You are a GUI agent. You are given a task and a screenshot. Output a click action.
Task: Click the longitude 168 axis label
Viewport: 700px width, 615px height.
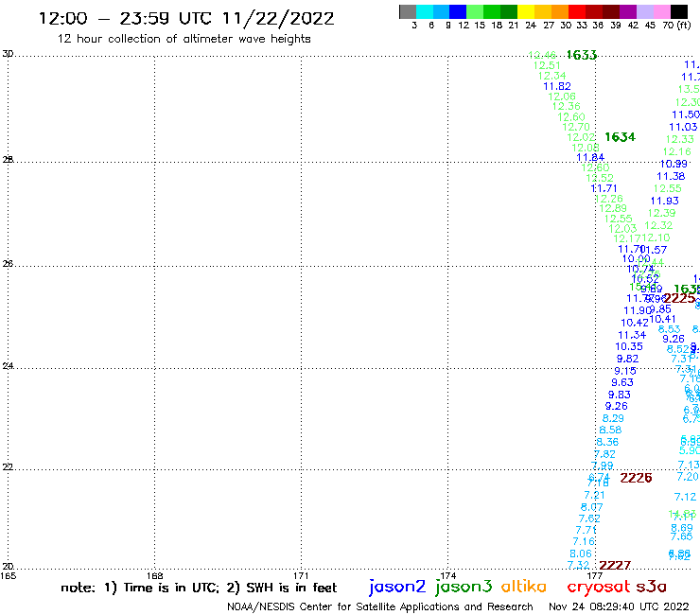click(x=154, y=575)
